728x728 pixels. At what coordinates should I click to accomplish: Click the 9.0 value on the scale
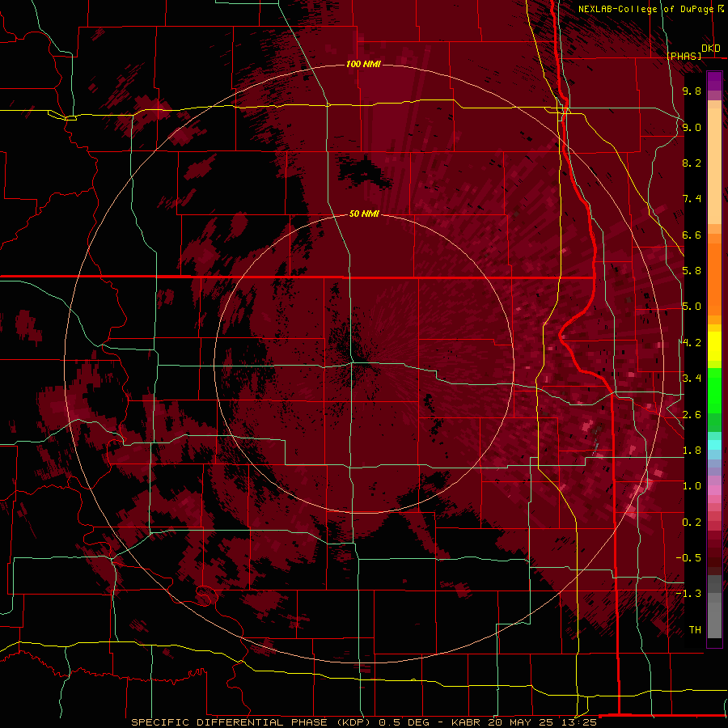point(692,127)
